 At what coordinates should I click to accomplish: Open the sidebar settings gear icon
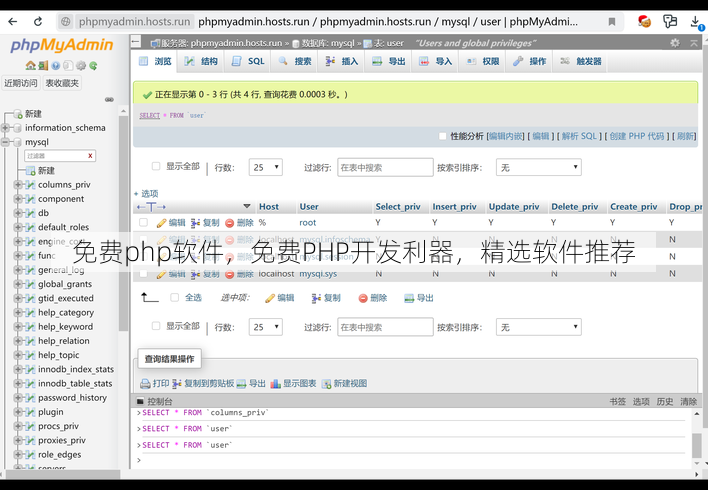81,65
